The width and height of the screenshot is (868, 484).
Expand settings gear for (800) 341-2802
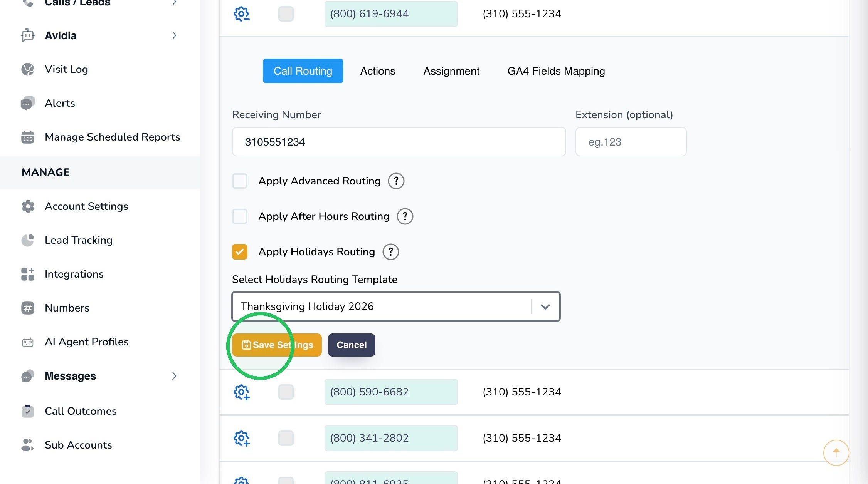pyautogui.click(x=242, y=438)
